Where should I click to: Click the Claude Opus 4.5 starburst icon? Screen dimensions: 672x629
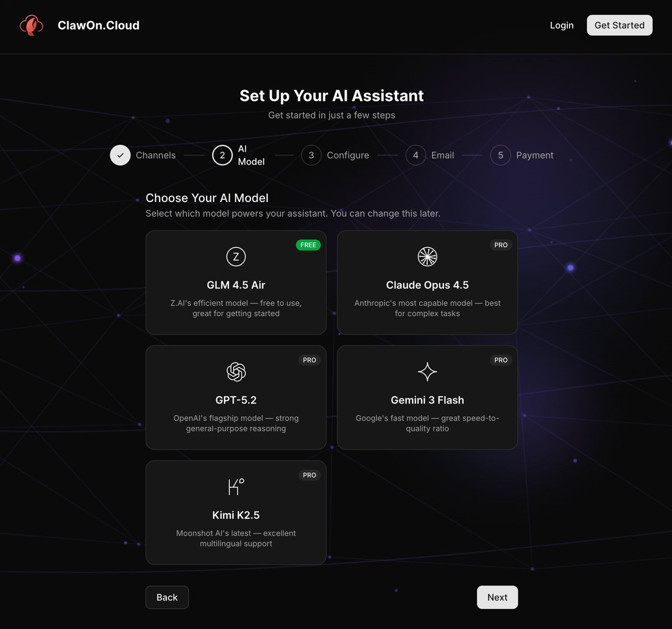pyautogui.click(x=427, y=257)
